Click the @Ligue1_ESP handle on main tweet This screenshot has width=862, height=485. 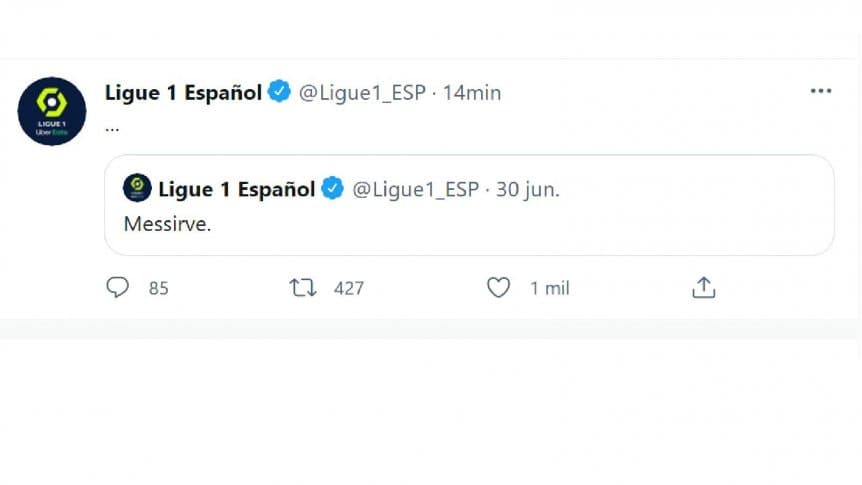(361, 93)
